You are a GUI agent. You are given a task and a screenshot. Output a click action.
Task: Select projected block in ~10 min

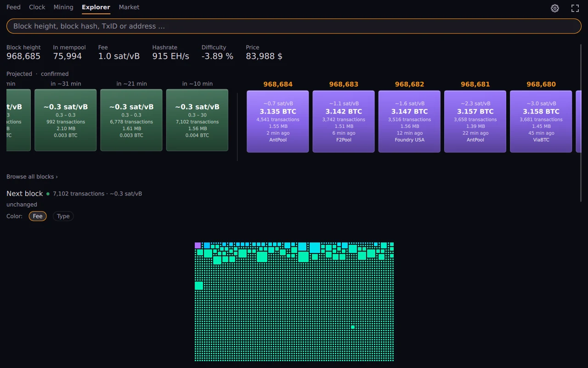(x=197, y=120)
